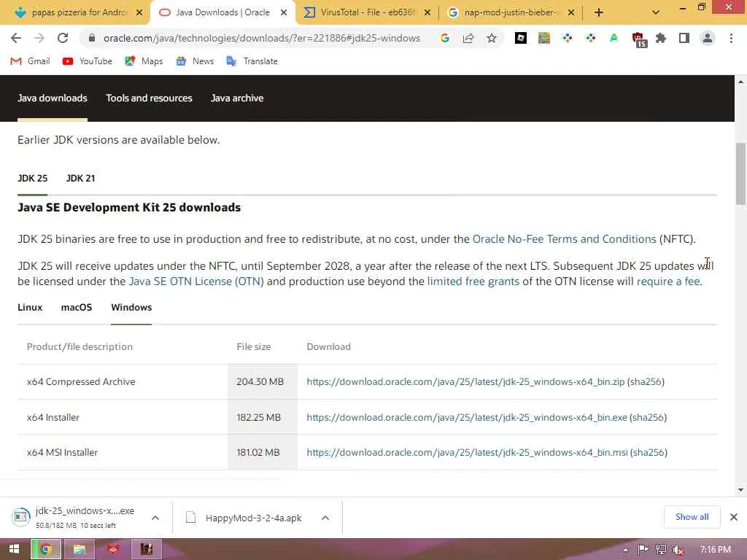Download the jdk-25 windows-x64 zip archive

click(465, 382)
